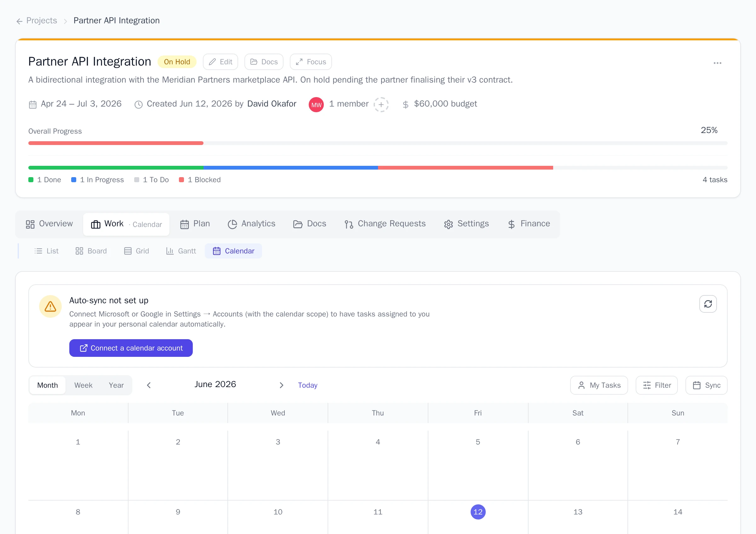Click the highlighted June 12 date

tap(478, 512)
